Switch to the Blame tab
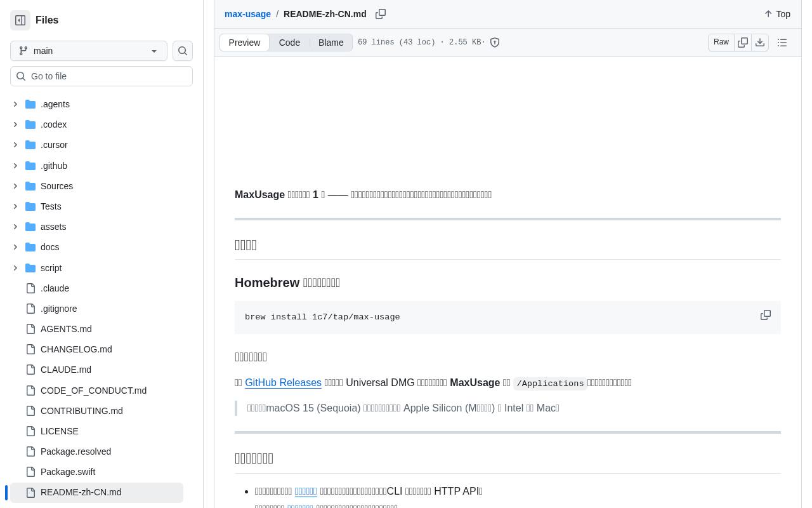Screen dimensions: 812x508 pos(331,43)
